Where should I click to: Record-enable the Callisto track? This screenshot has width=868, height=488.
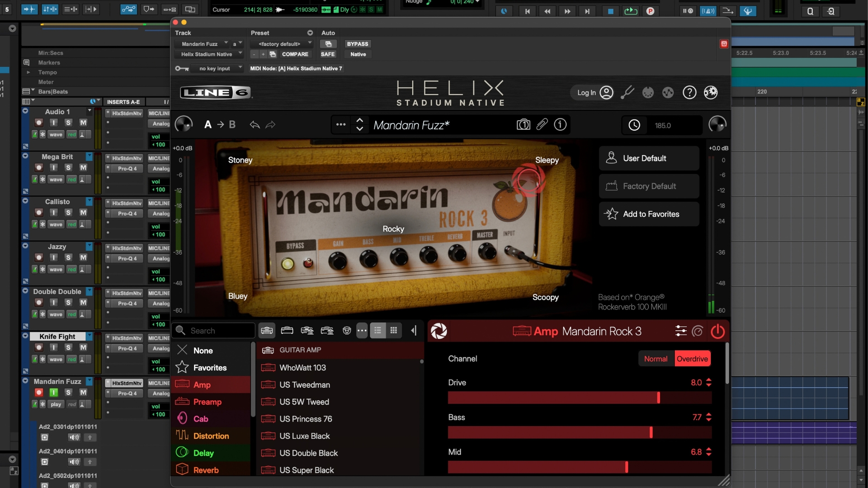[39, 213]
